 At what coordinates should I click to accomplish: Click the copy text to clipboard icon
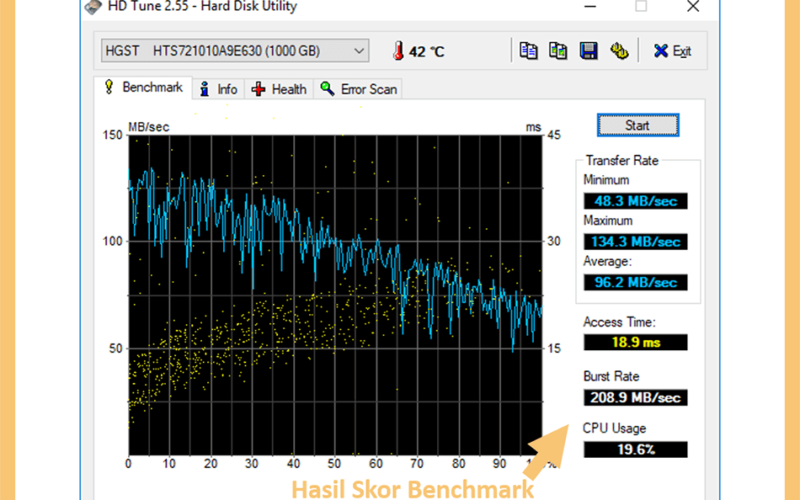tap(528, 51)
